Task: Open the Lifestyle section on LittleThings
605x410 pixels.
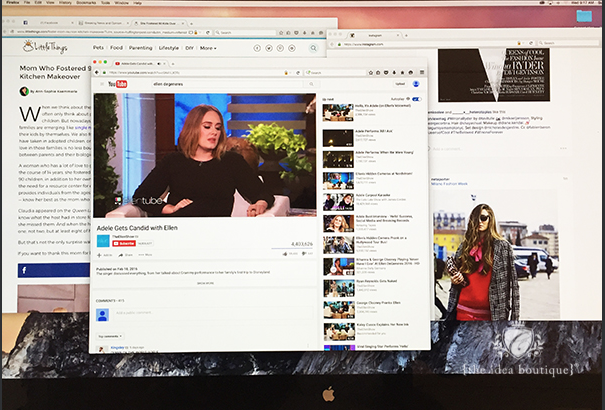Action: [x=169, y=48]
